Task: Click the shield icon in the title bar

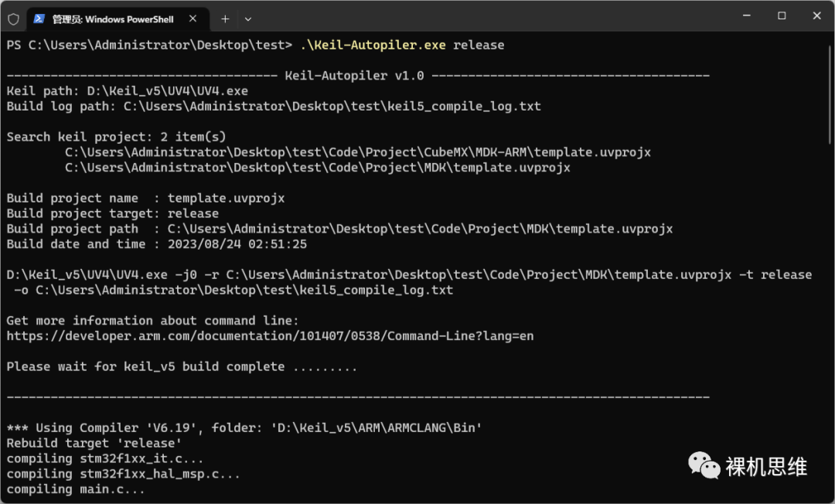Action: [x=14, y=19]
